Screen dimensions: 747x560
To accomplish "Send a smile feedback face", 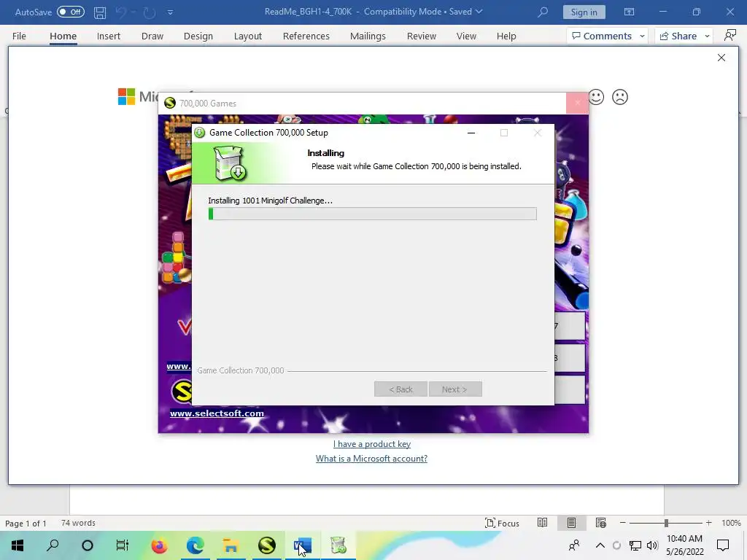I will coord(596,97).
